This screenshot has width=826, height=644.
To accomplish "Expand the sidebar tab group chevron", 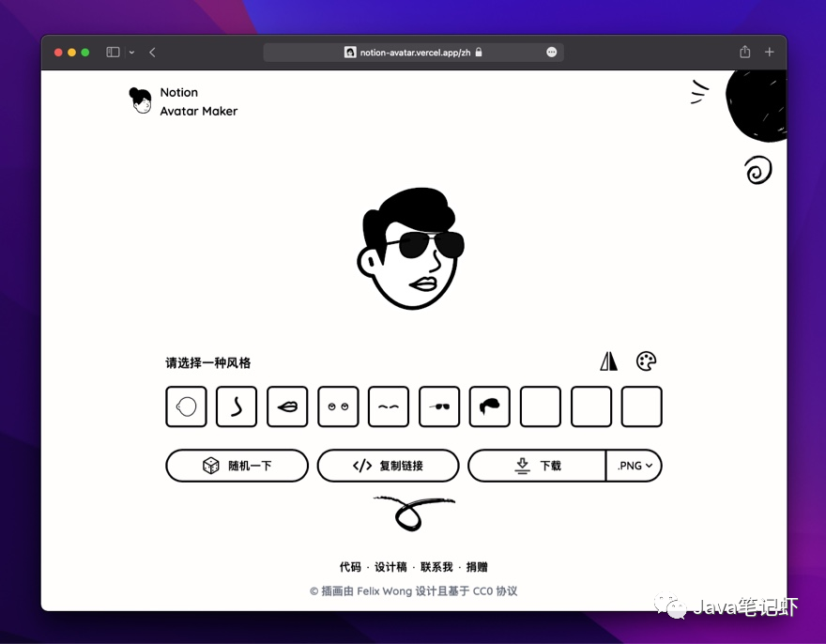I will click(131, 53).
